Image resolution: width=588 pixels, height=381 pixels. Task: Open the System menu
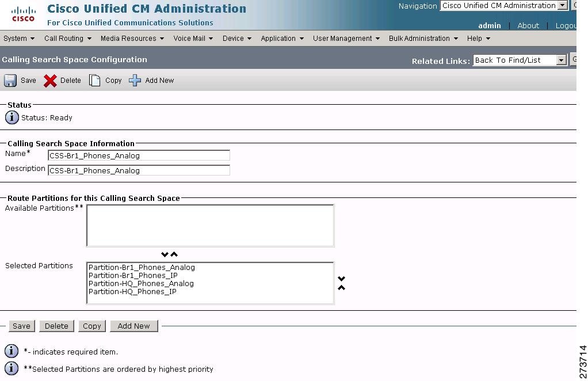[x=19, y=38]
